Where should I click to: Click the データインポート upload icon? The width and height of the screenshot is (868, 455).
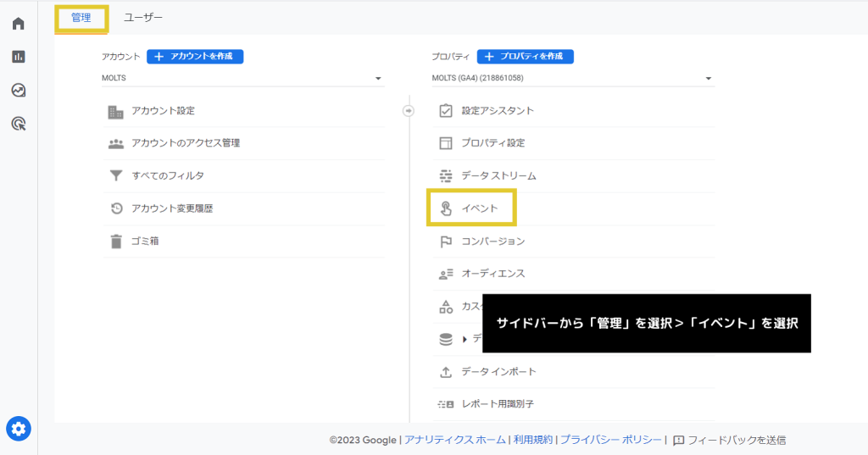(446, 372)
